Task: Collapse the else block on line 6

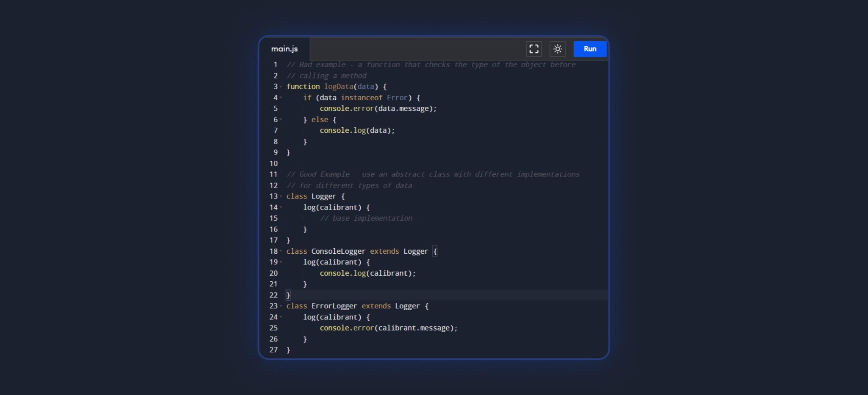Action: 281,120
